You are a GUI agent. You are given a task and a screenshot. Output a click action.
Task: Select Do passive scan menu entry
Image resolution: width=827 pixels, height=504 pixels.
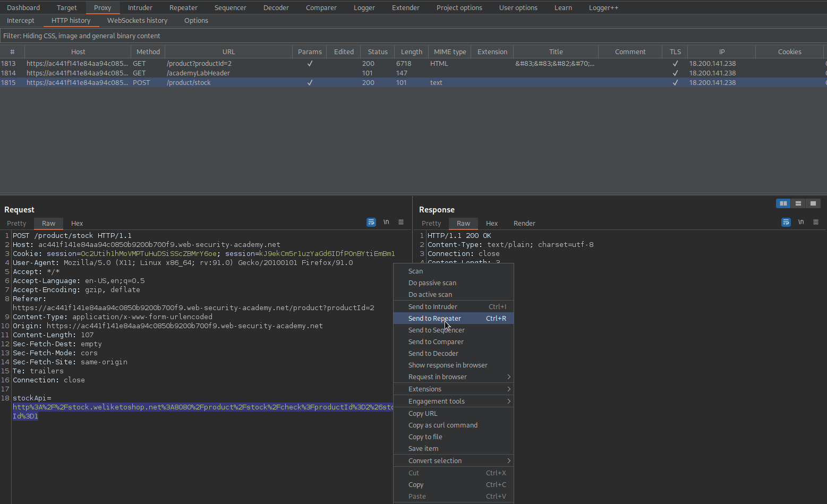point(454,283)
